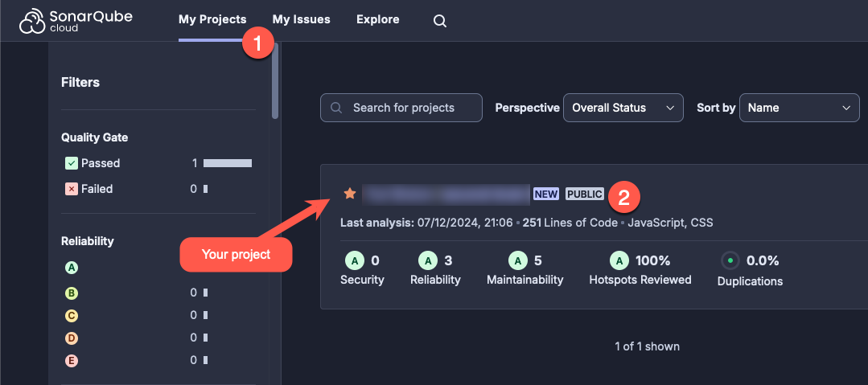Screen dimensions: 868x385
Task: Select Reliability rating D filter badge
Action: coord(71,338)
